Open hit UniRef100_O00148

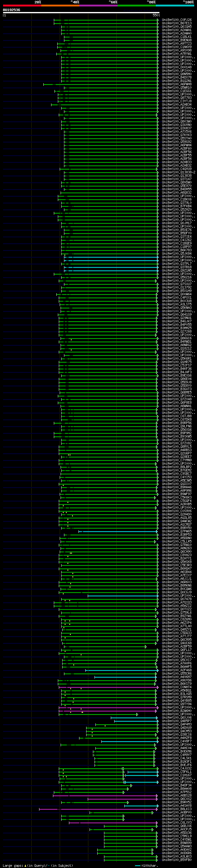[x=176, y=67]
